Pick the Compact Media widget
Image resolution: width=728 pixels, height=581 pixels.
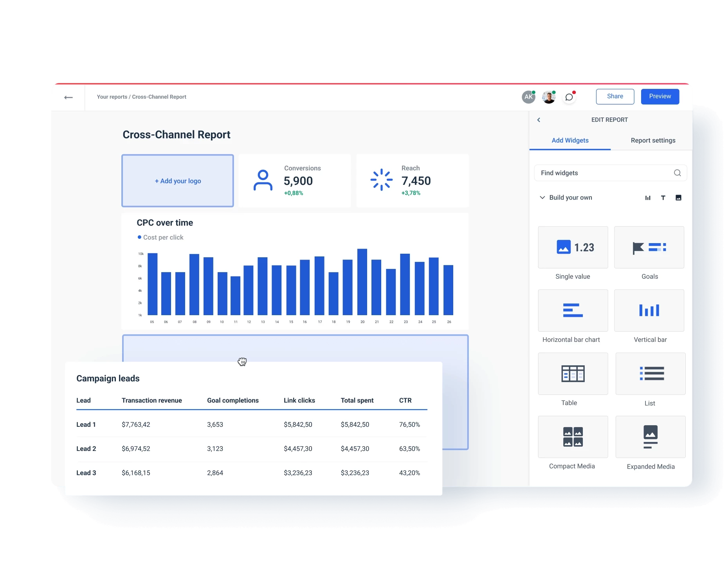[x=573, y=437]
